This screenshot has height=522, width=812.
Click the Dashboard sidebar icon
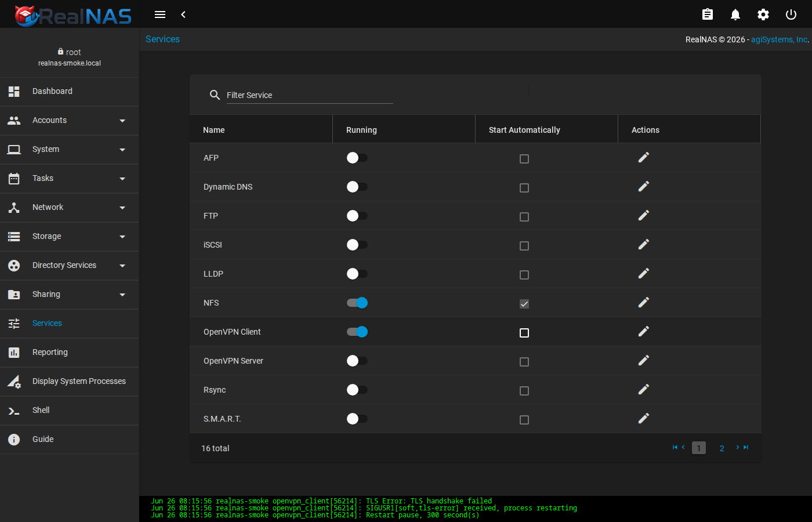[x=14, y=91]
